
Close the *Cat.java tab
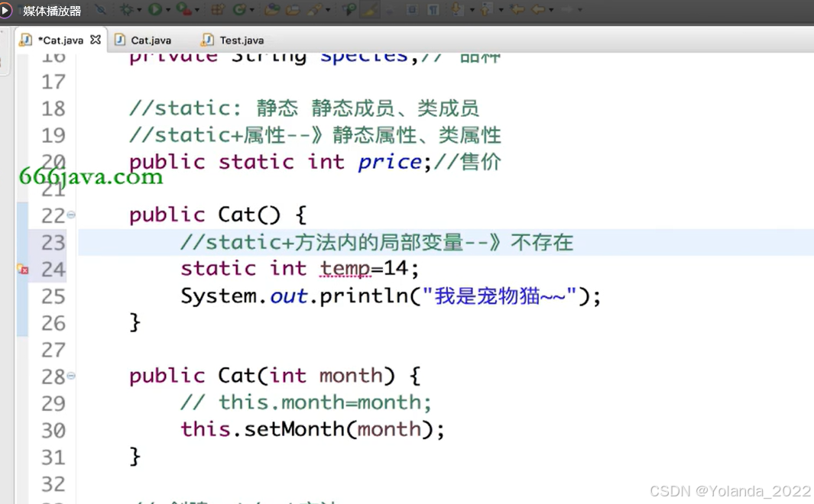click(x=96, y=40)
